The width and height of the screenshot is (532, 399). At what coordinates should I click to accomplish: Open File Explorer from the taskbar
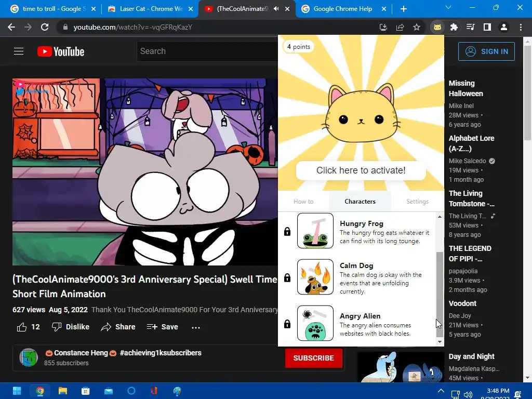pyautogui.click(x=63, y=391)
